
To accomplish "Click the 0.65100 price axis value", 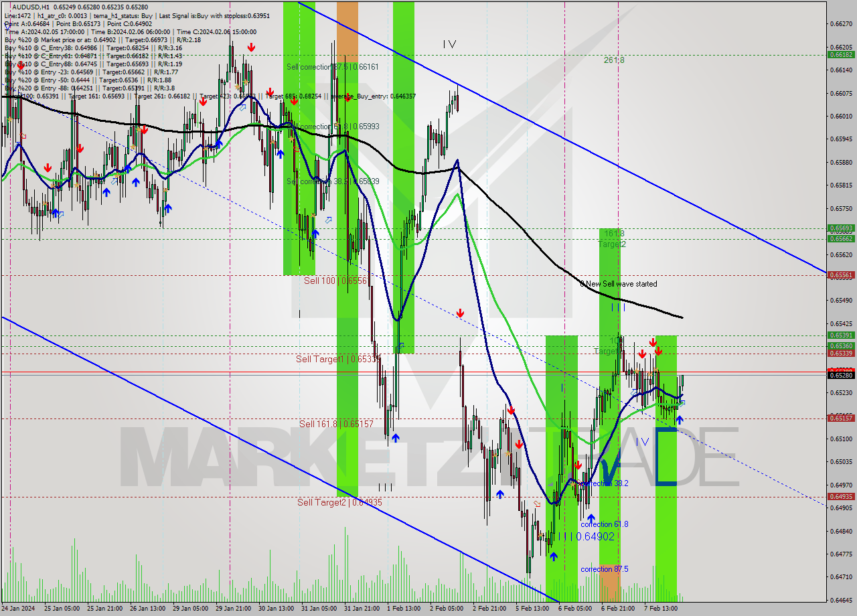I will 840,439.
